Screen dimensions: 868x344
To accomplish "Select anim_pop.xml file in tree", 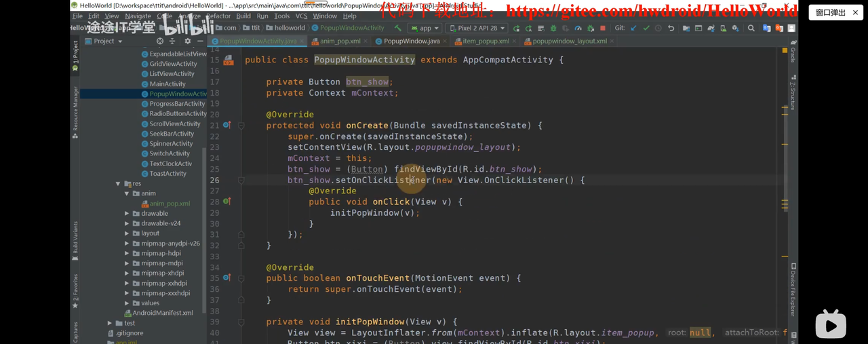I will tap(165, 204).
